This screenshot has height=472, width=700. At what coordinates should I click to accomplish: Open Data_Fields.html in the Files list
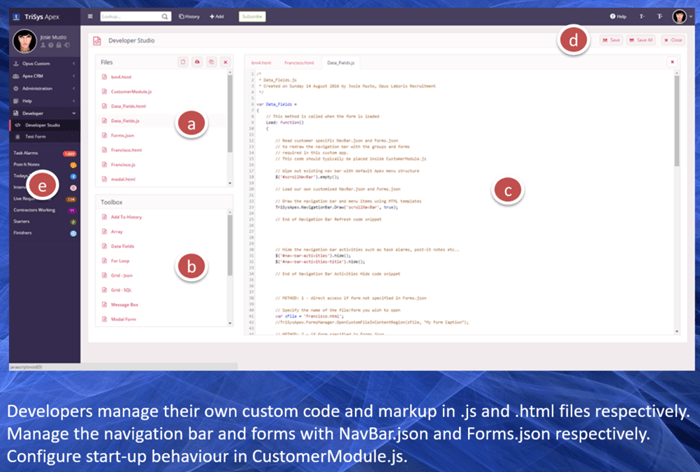coord(128,106)
